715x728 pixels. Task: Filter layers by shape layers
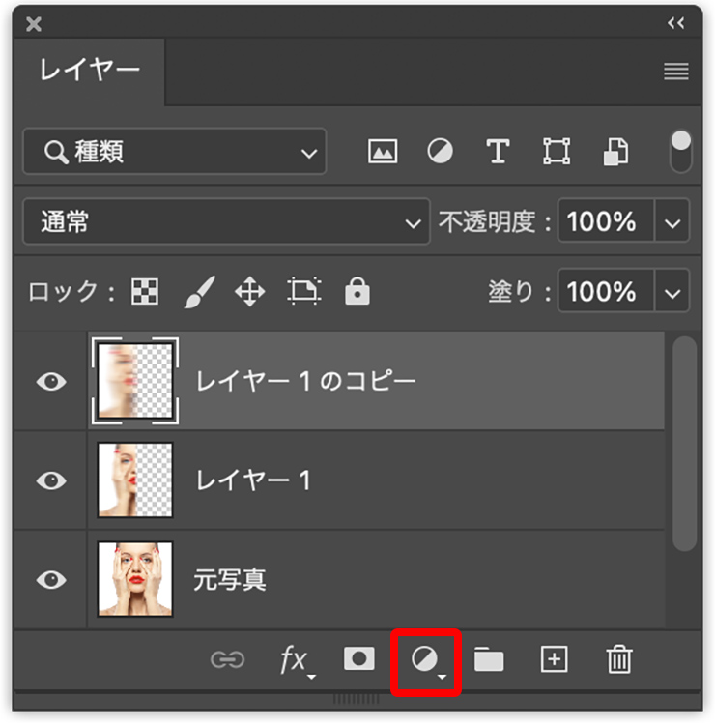coord(557,152)
